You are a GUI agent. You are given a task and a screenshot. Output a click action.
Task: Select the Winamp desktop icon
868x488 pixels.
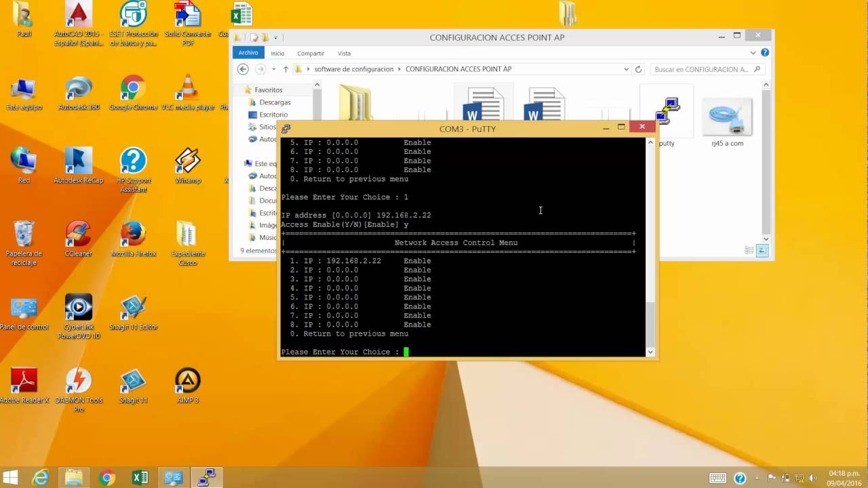pyautogui.click(x=187, y=167)
